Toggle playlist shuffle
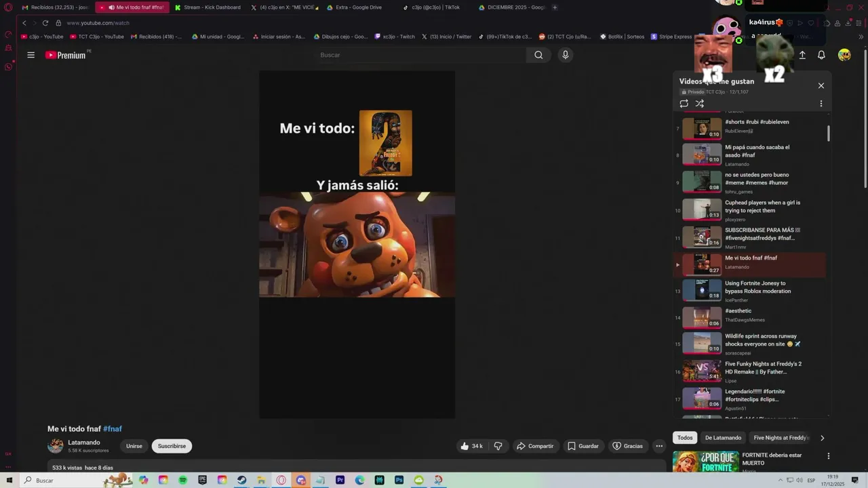The image size is (868, 488). (700, 104)
